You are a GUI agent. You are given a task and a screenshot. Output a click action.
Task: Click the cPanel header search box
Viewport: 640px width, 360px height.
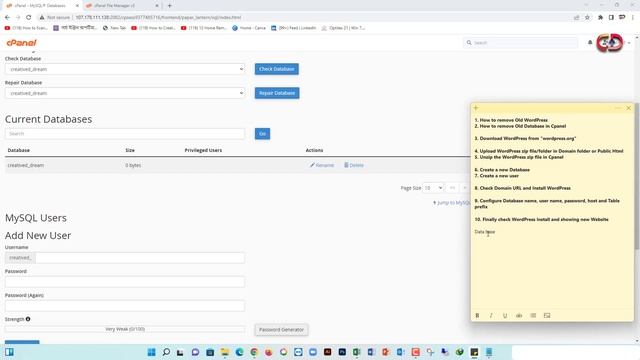520,42
